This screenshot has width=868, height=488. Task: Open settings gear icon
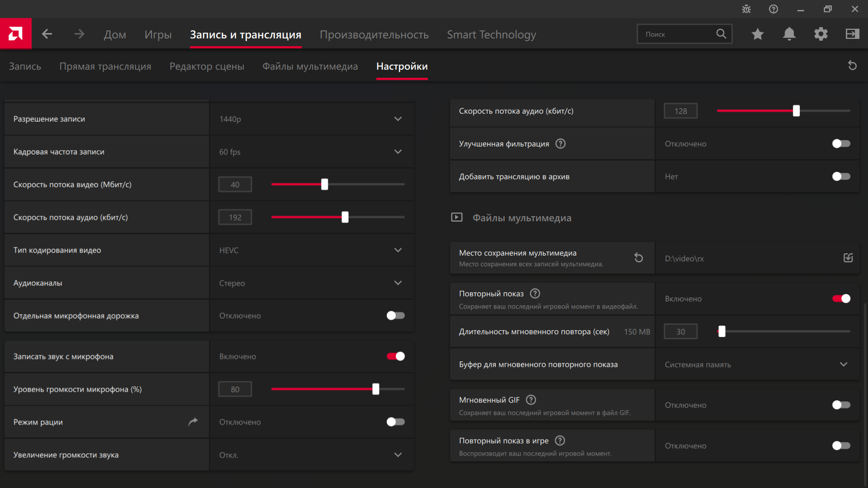(x=821, y=34)
